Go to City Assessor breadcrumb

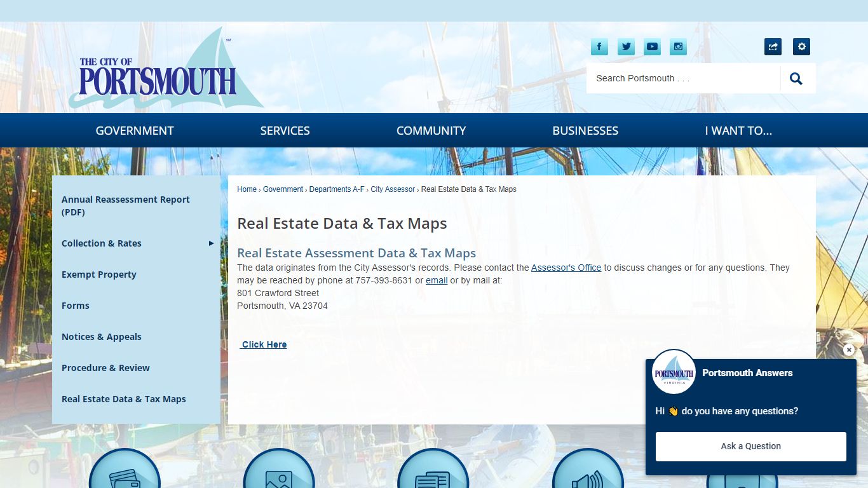[x=393, y=189]
